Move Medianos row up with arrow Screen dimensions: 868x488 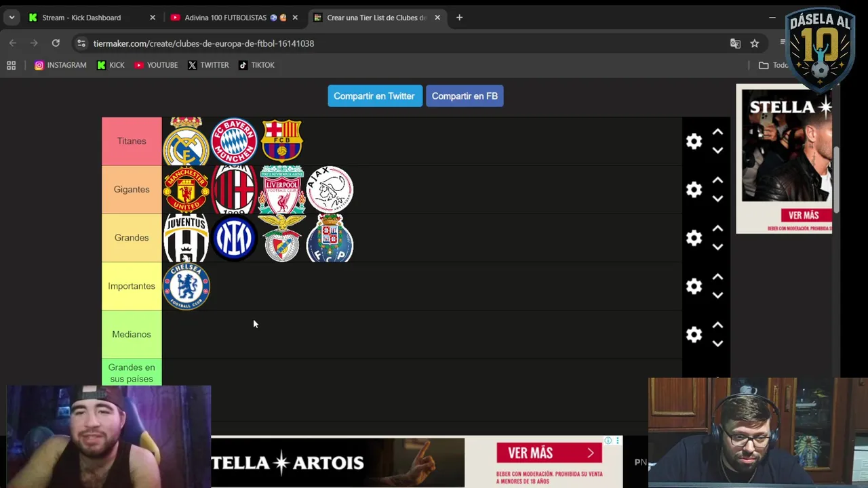coord(717,325)
